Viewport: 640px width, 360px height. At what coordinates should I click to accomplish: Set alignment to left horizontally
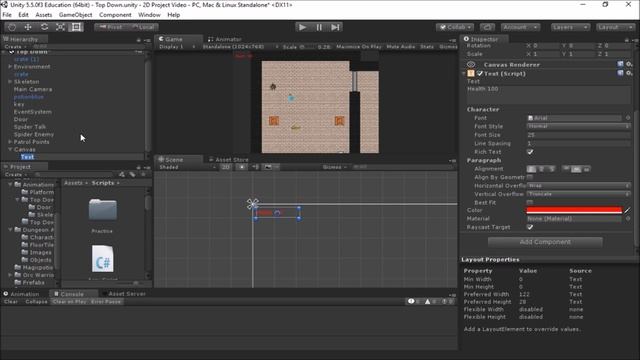point(531,169)
